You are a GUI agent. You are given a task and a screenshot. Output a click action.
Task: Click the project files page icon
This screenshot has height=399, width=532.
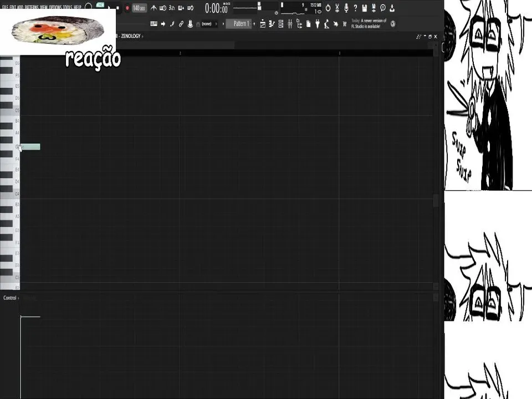click(x=309, y=24)
